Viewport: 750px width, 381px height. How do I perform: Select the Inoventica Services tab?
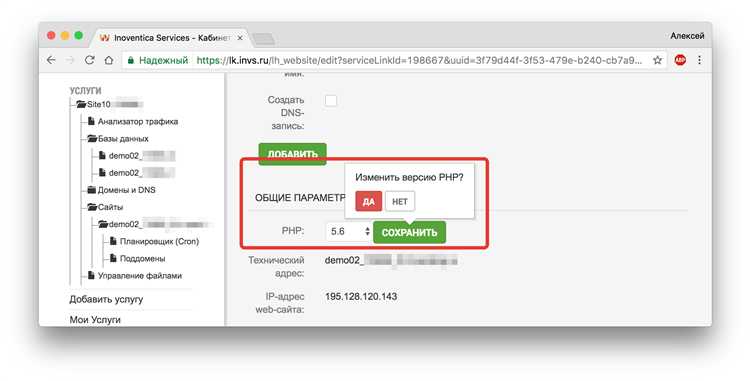[171, 38]
